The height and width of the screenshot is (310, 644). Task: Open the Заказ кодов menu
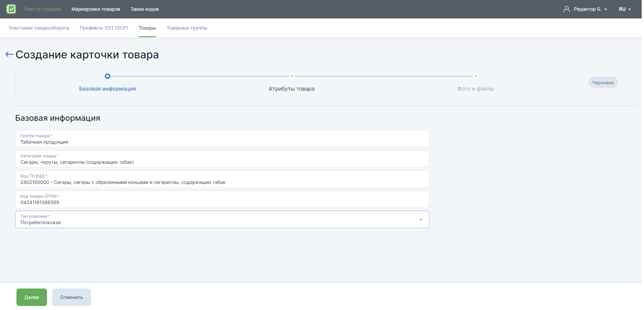145,9
